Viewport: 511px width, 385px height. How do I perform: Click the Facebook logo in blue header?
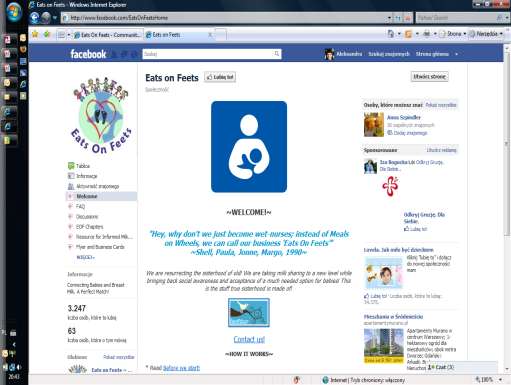(x=88, y=54)
